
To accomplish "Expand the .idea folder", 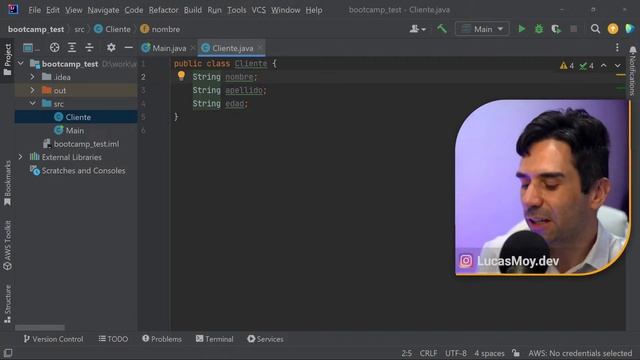I will pyautogui.click(x=32, y=77).
